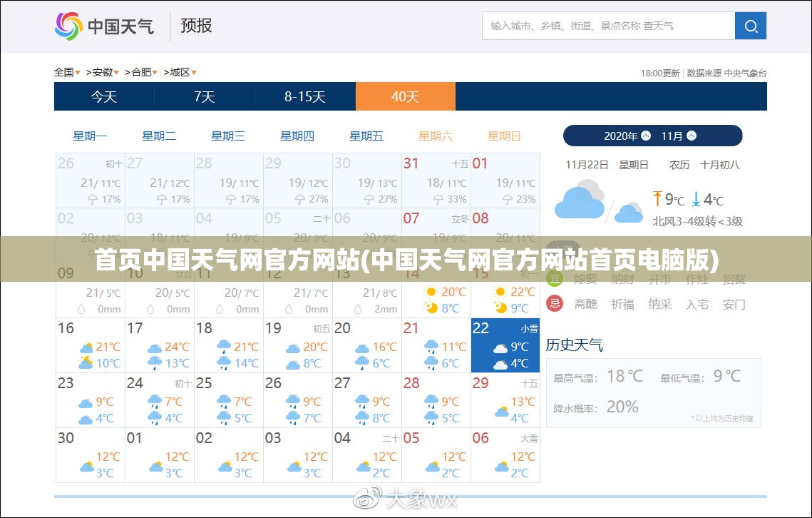Select highlighted calendar day 22 小雪

pyautogui.click(x=505, y=345)
